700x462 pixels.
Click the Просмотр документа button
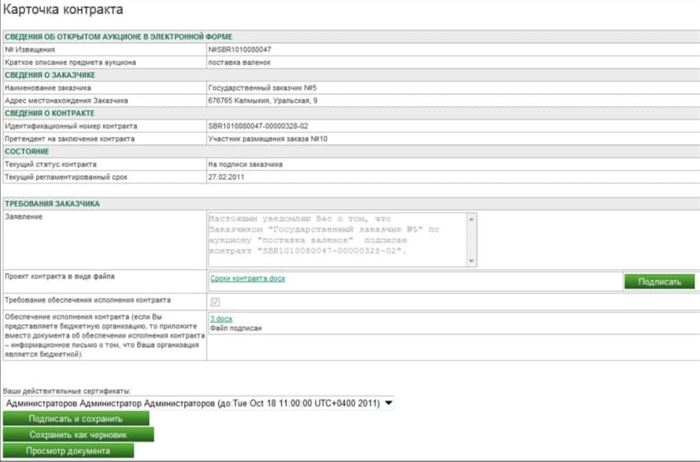(68, 450)
